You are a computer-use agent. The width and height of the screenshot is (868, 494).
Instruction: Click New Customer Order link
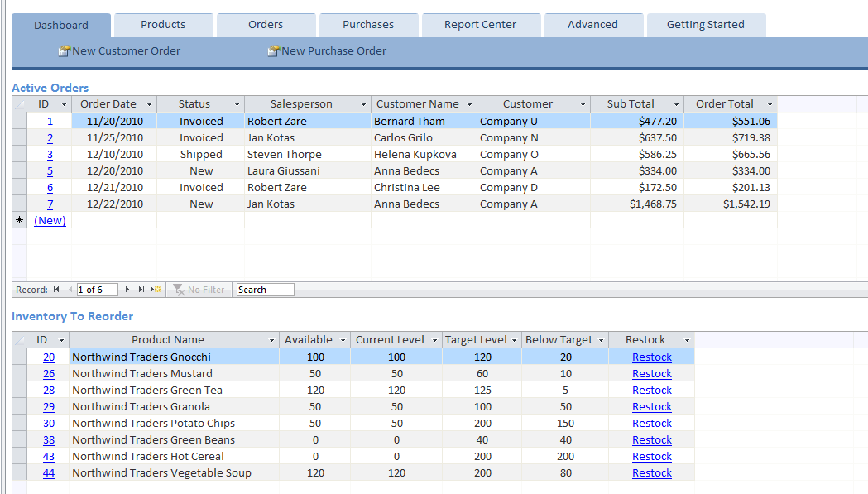click(127, 51)
